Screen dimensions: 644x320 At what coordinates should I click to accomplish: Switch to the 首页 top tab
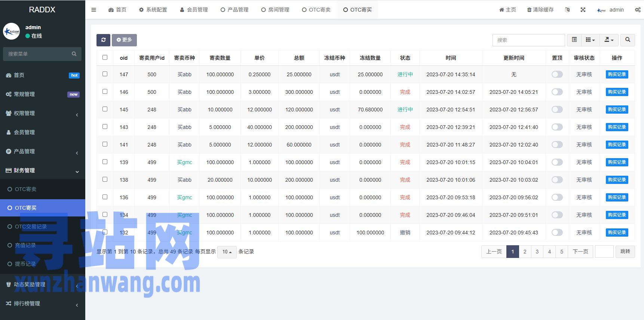coord(117,10)
